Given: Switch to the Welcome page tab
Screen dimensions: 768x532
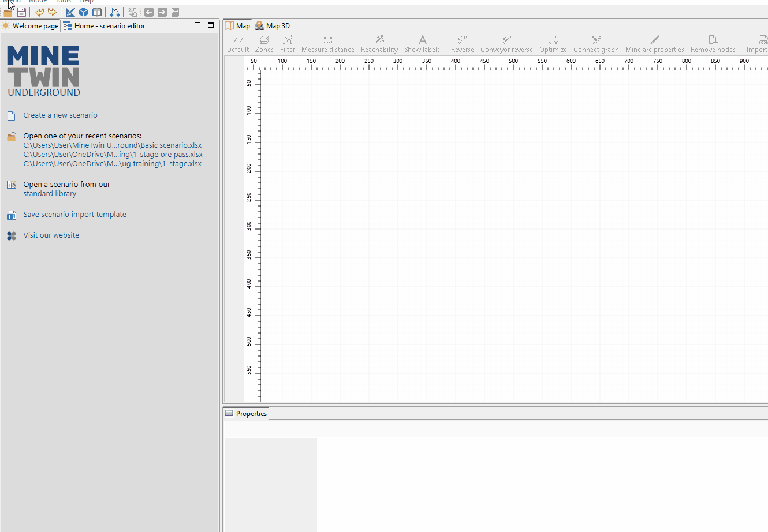Looking at the screenshot, I should coord(31,25).
